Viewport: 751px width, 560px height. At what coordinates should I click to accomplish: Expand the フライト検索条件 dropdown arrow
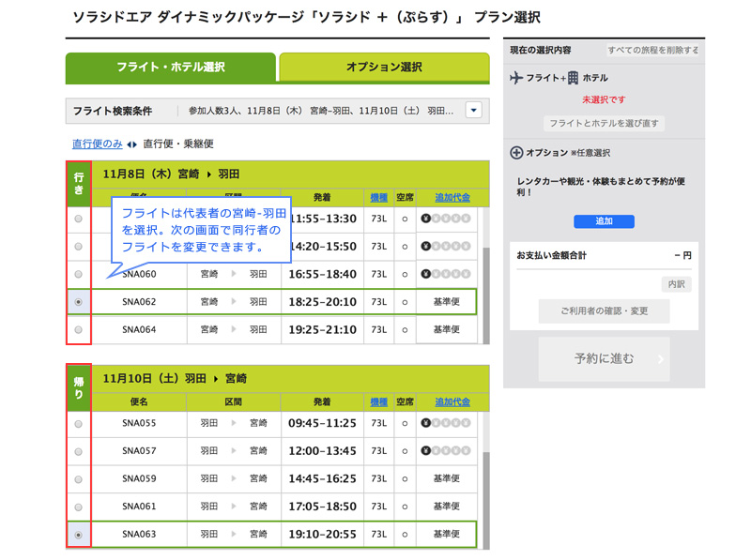[x=474, y=111]
